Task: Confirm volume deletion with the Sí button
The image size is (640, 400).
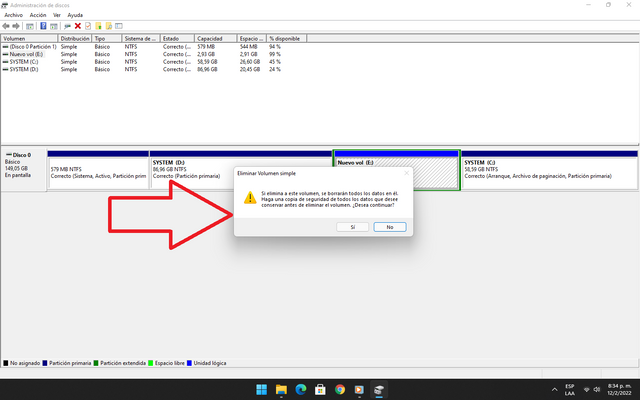Action: coord(353,227)
